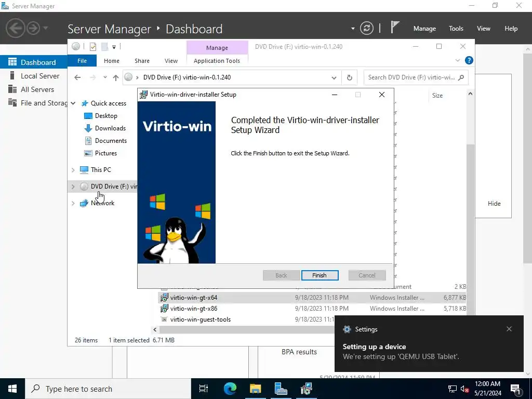Select the virtio-win-gt-x86 installer file
532x399 pixels.
coord(193,309)
